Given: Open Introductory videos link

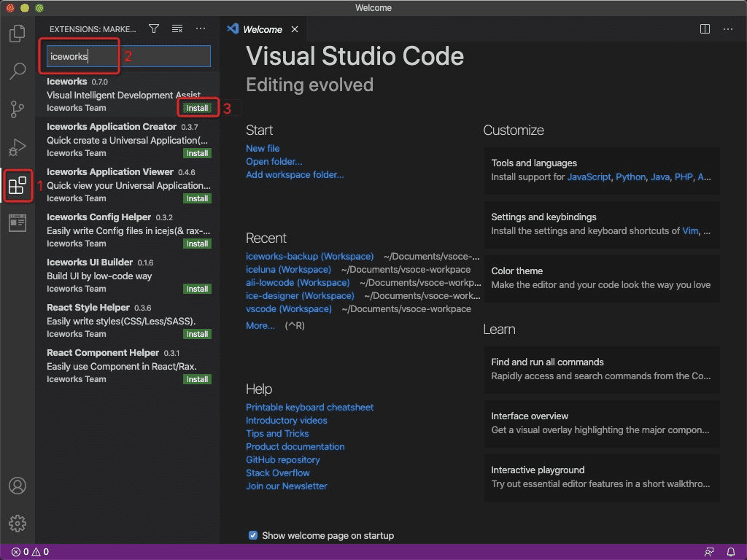Looking at the screenshot, I should (286, 421).
